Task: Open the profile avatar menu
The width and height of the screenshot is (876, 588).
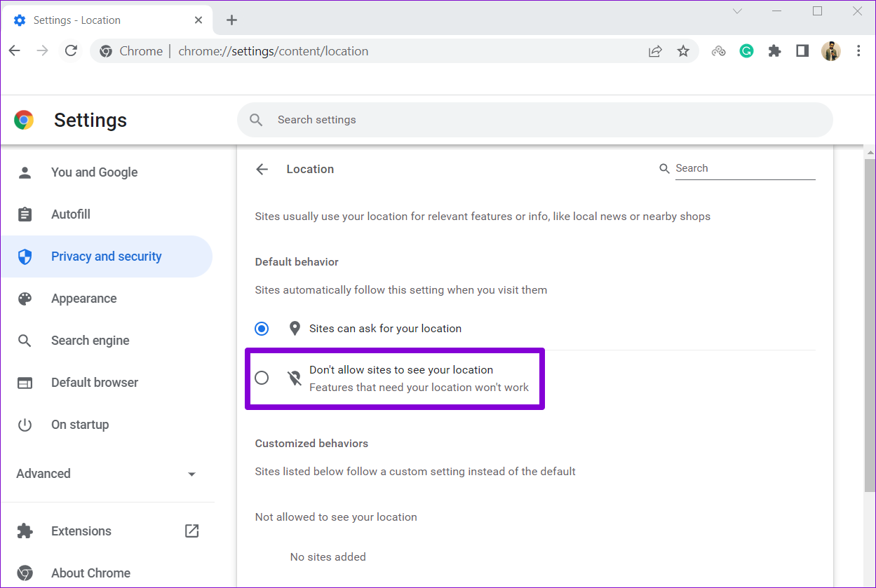Action: tap(830, 50)
